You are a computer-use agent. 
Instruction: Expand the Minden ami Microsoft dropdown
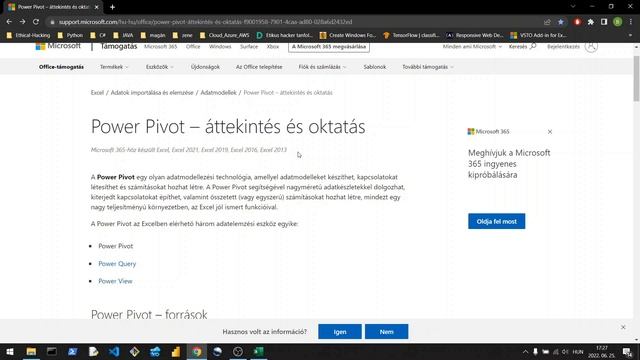(x=472, y=47)
